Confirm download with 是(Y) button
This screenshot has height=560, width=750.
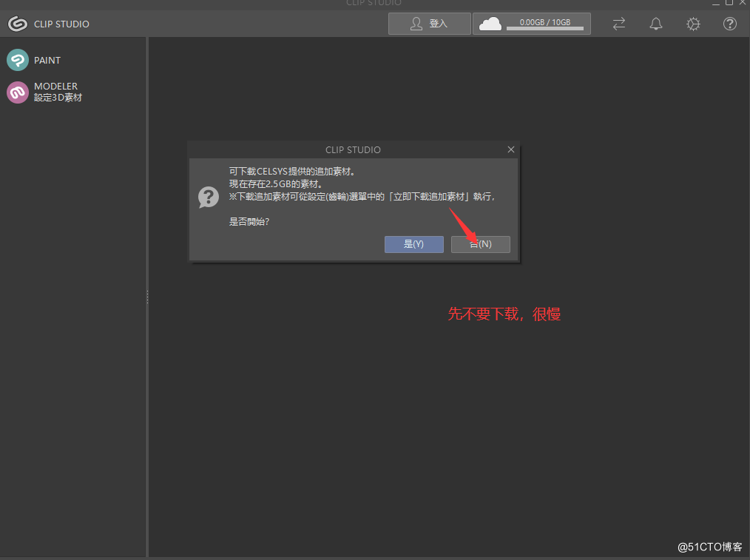[x=413, y=244]
